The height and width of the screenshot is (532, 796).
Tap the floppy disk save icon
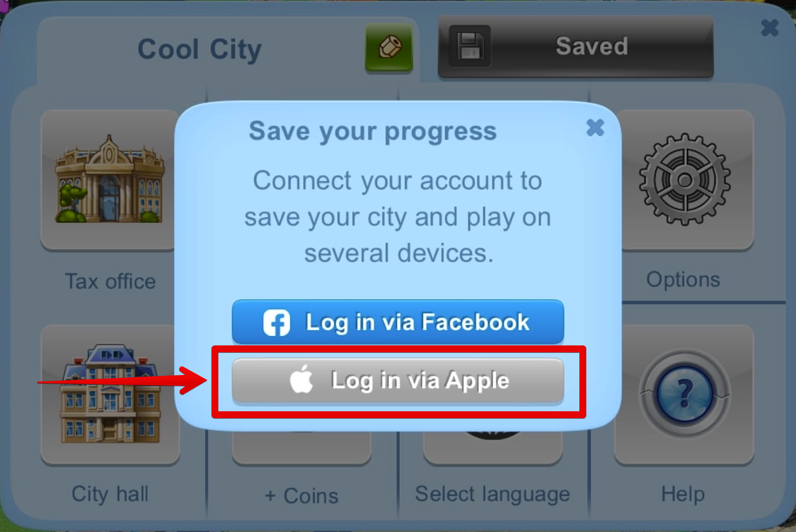point(470,46)
